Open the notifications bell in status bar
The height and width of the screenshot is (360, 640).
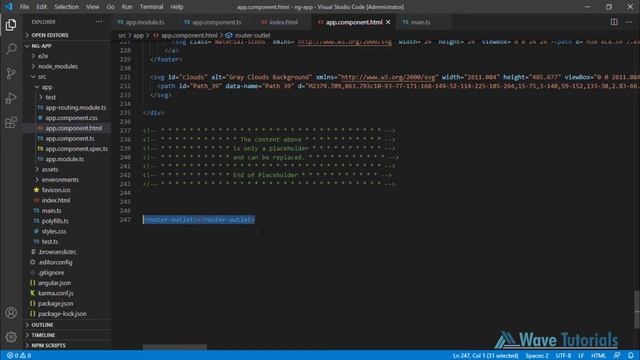(631, 356)
